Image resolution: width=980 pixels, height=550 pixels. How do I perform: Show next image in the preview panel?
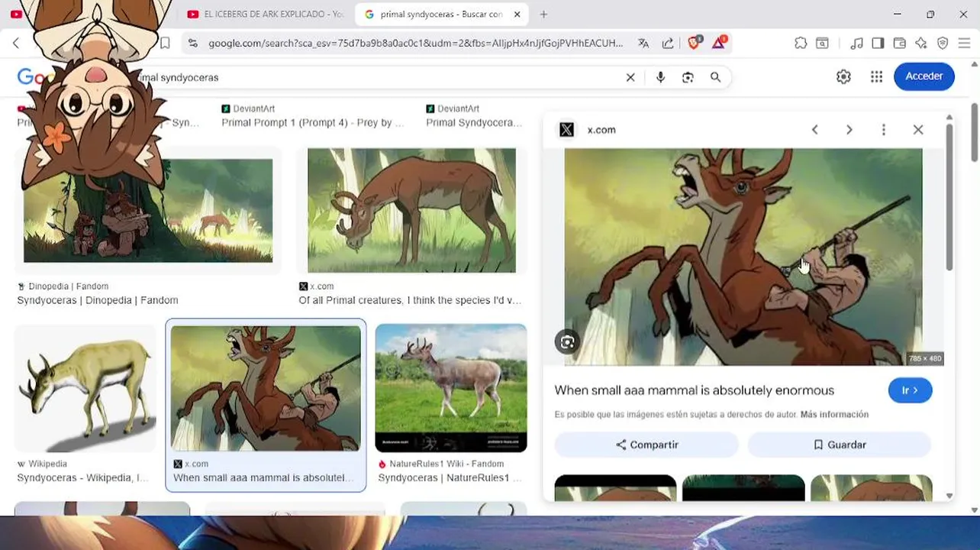849,130
